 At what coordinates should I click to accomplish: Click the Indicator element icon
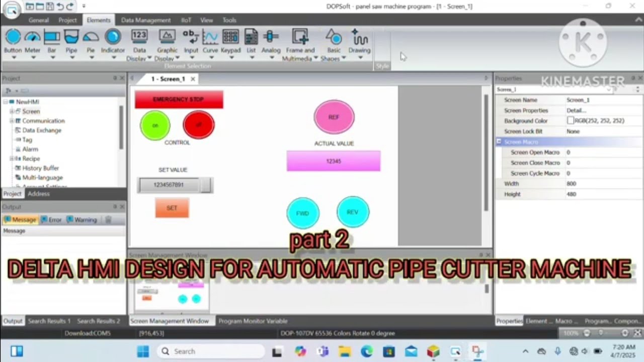point(113,37)
